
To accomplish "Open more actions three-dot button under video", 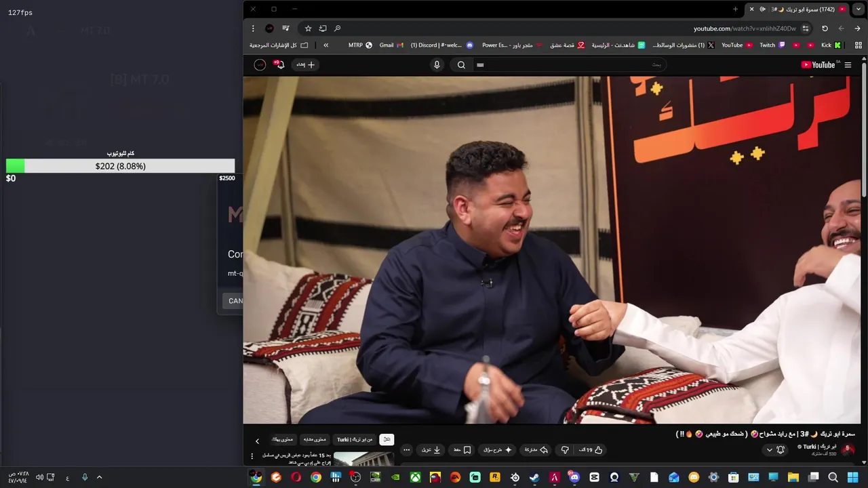I will tap(407, 450).
